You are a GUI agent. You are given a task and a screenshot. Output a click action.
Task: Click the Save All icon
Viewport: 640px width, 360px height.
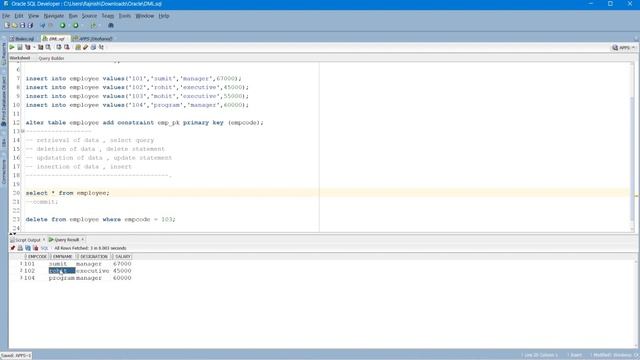pos(30,25)
